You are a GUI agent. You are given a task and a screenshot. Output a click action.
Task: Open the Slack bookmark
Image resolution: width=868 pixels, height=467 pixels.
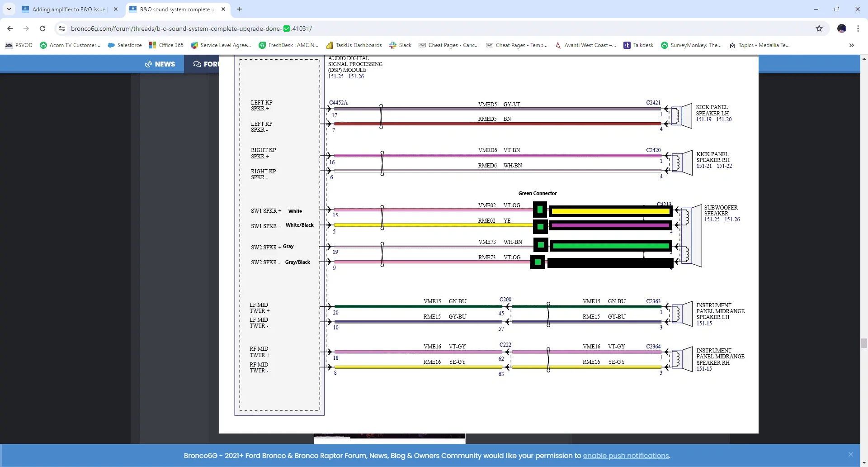pos(401,45)
